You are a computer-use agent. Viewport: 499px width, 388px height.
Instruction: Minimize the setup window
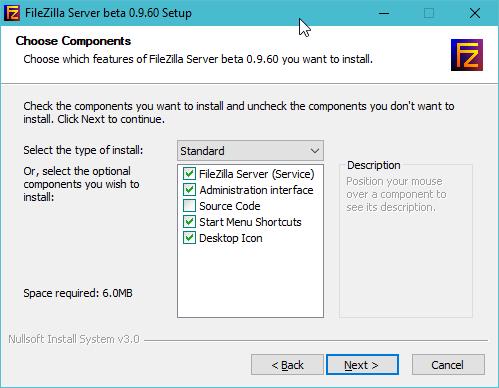(384, 13)
